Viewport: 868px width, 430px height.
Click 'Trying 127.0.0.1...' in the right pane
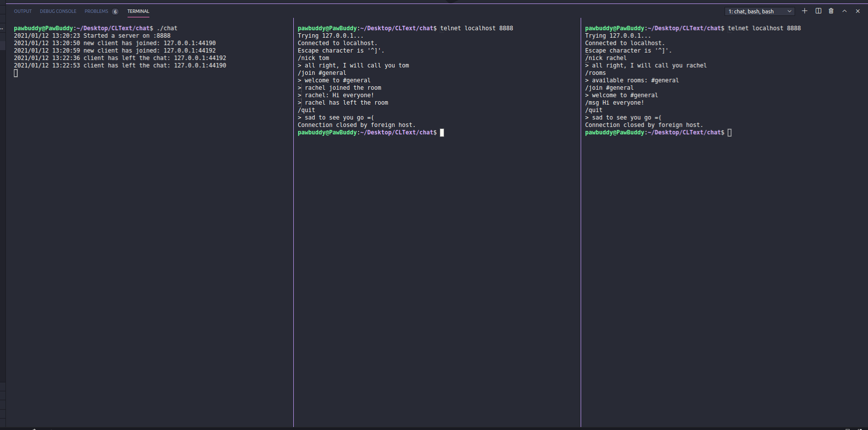point(618,36)
